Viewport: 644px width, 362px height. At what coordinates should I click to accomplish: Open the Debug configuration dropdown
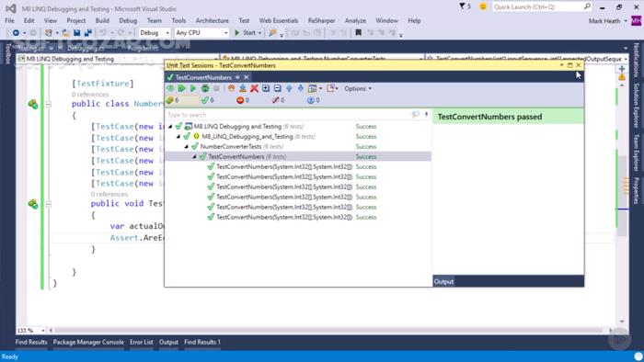click(155, 33)
